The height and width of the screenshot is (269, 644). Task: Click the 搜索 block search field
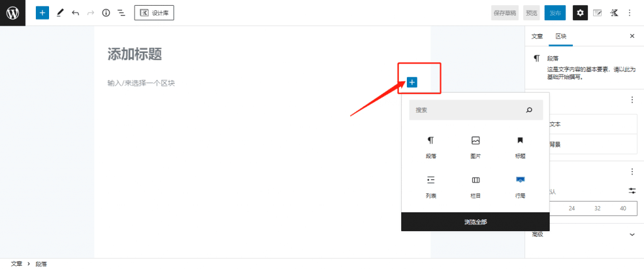coord(476,110)
